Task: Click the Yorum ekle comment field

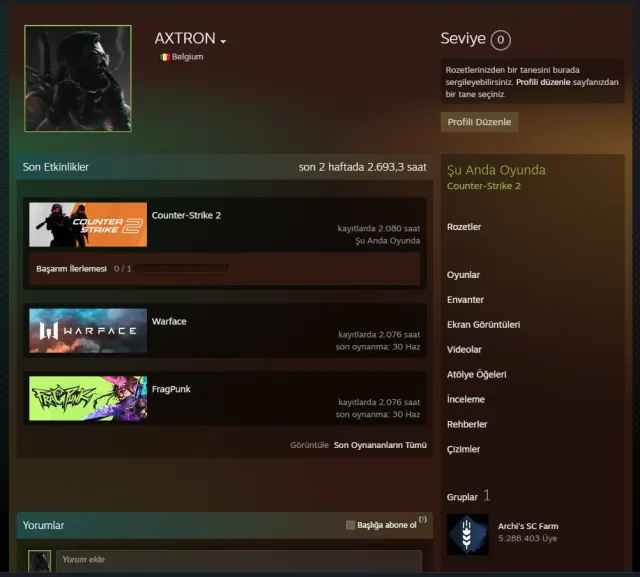Action: coord(239,561)
